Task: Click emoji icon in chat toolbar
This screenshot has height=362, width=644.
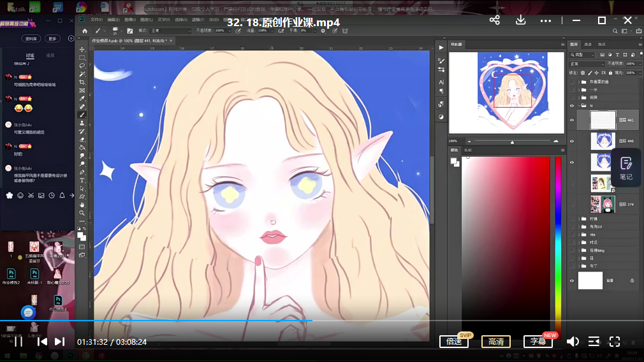Action: [x=20, y=196]
